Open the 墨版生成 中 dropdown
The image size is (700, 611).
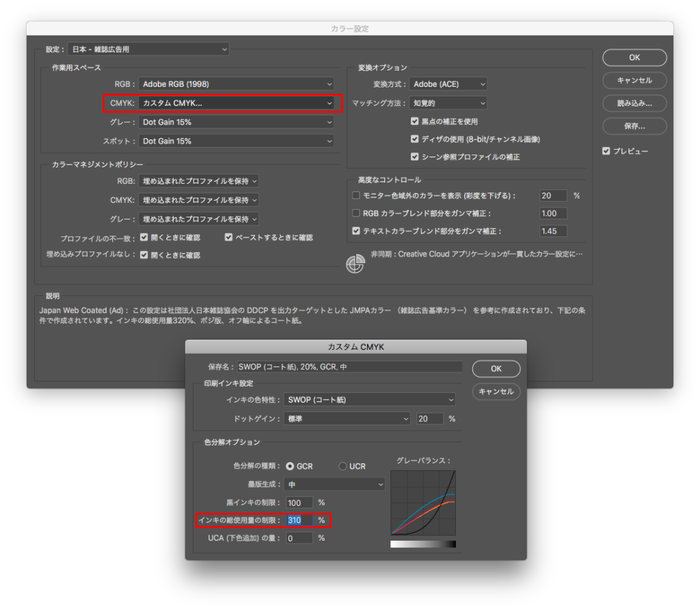click(x=334, y=485)
